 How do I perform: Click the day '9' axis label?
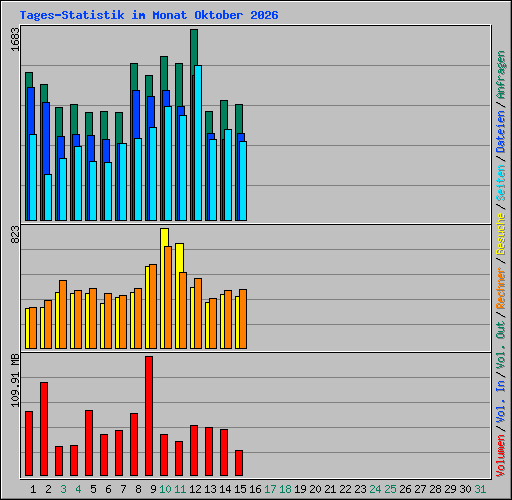(x=153, y=489)
